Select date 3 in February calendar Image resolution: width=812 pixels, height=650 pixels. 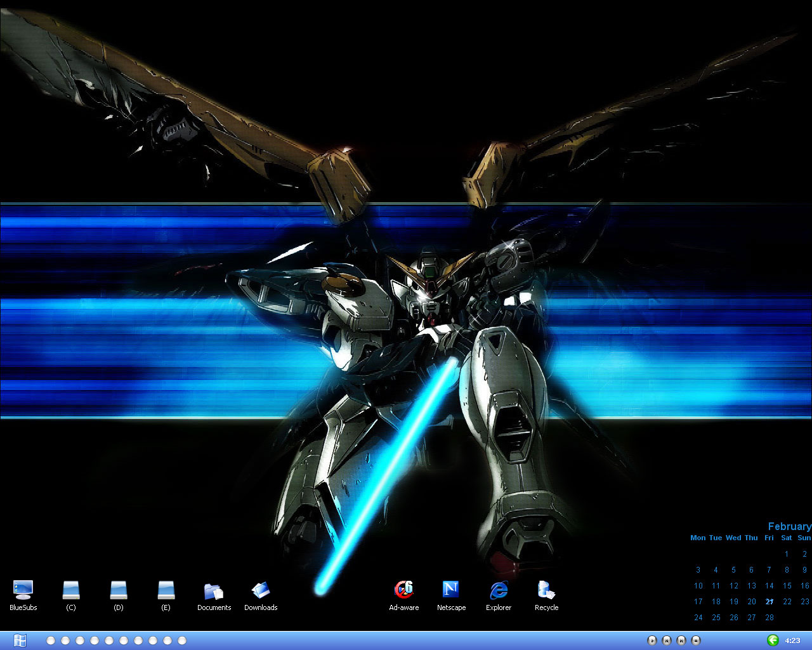698,570
